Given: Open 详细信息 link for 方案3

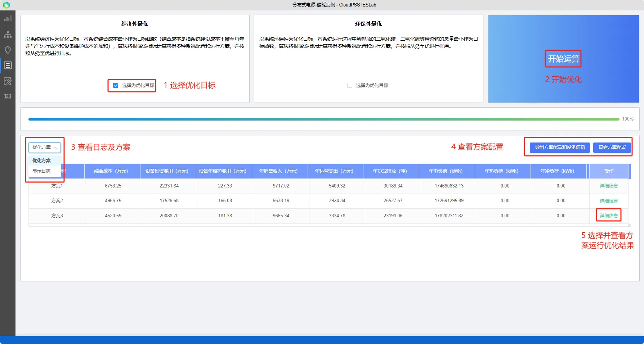Looking at the screenshot, I should tap(608, 216).
